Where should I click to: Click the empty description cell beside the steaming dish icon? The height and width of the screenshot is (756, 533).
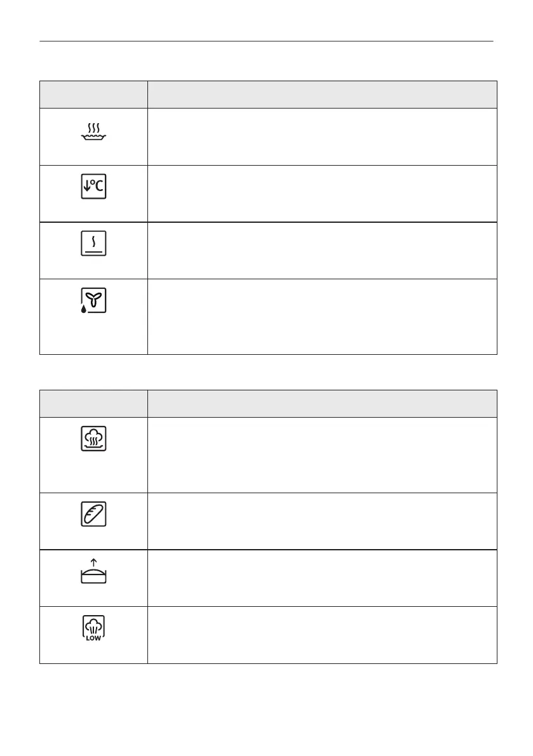point(321,136)
